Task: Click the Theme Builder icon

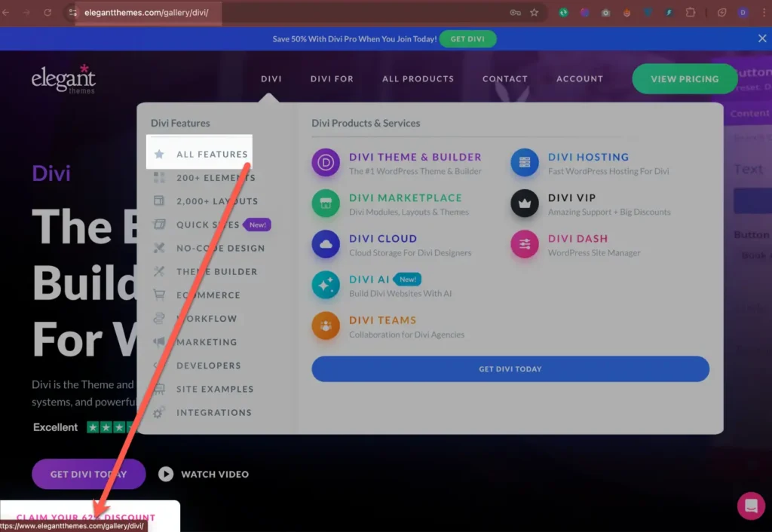Action: coord(159,271)
